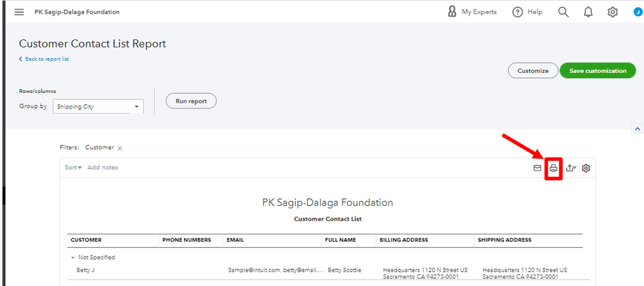The width and height of the screenshot is (644, 286).
Task: Open the top settings gear
Action: (x=612, y=12)
